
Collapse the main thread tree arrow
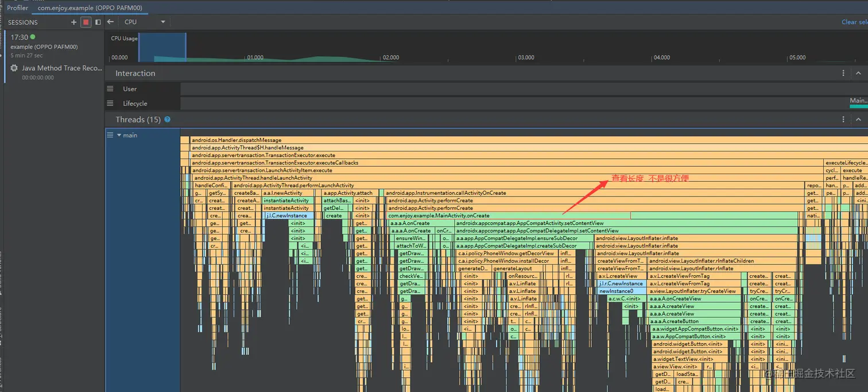click(x=119, y=135)
